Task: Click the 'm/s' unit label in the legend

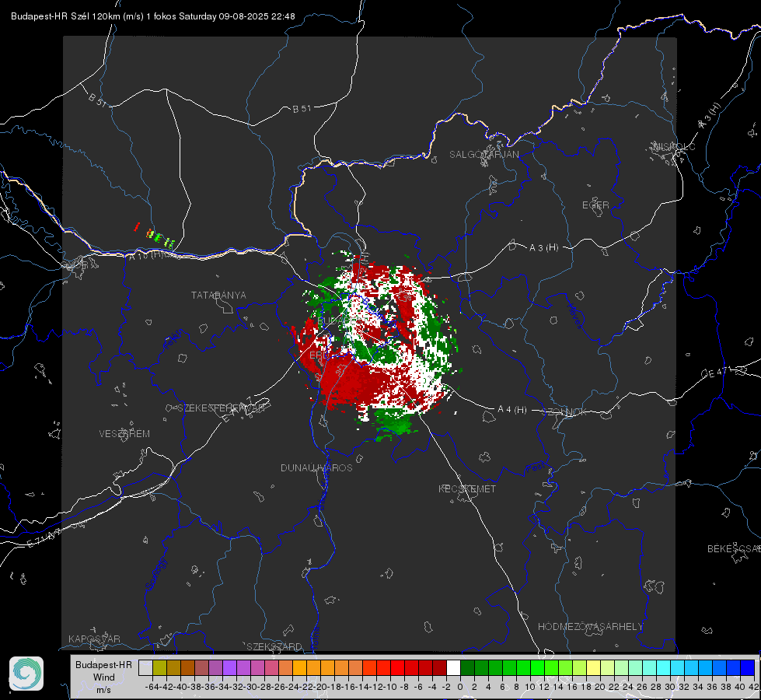Action: pos(103,690)
